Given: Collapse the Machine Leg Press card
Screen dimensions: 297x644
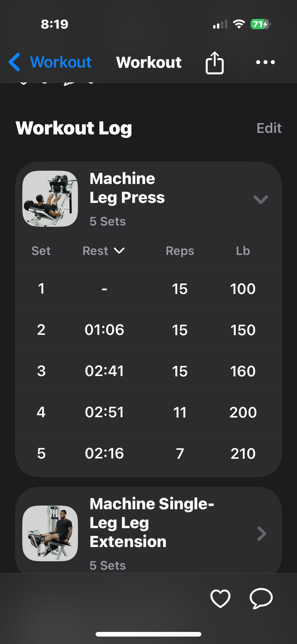Looking at the screenshot, I should pyautogui.click(x=260, y=199).
